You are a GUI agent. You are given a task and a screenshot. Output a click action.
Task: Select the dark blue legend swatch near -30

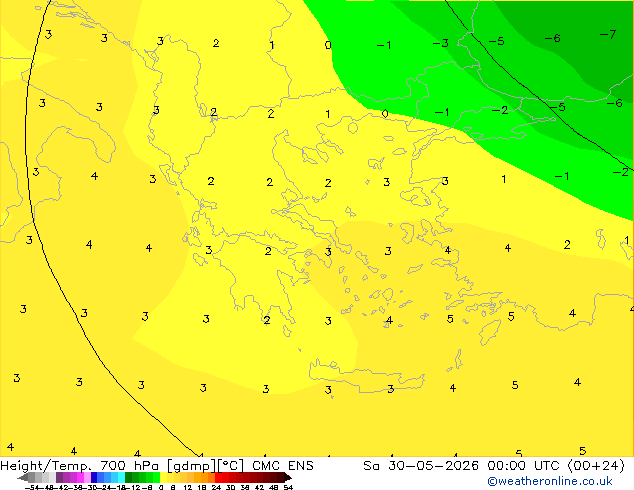94,477
